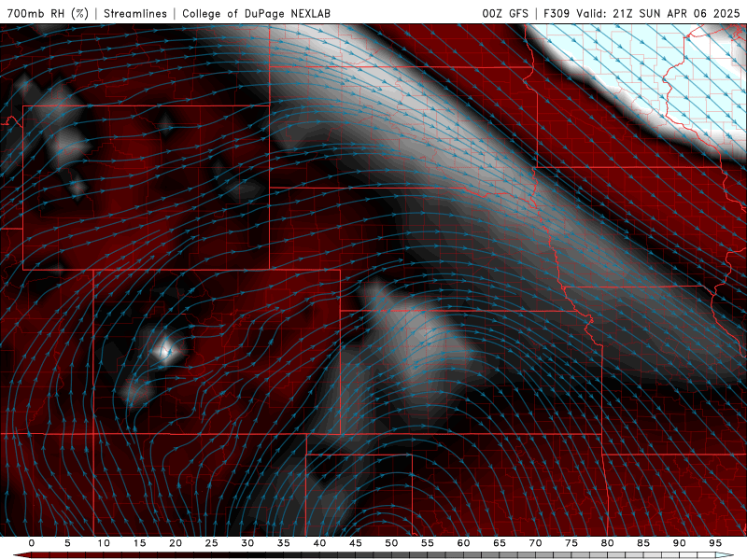Viewport: 747px width, 560px height.
Task: Click the white high-humidity end of color bar
Action: pyautogui.click(x=722, y=555)
